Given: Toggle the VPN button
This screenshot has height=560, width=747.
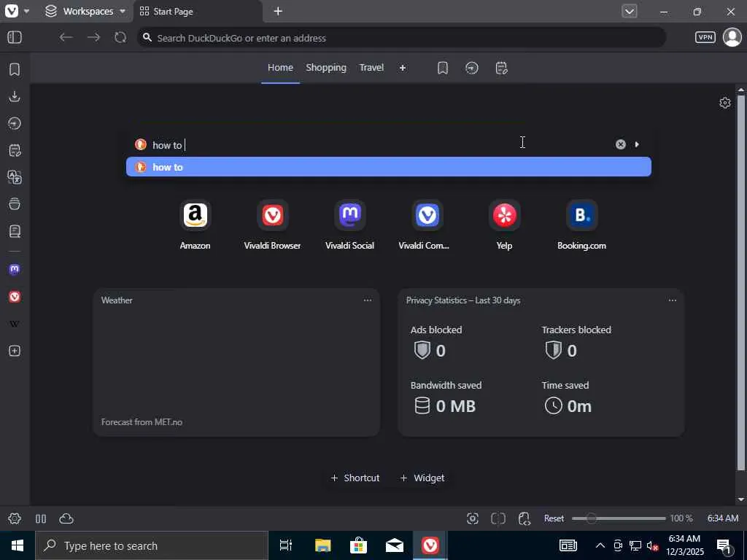Looking at the screenshot, I should coord(705,37).
